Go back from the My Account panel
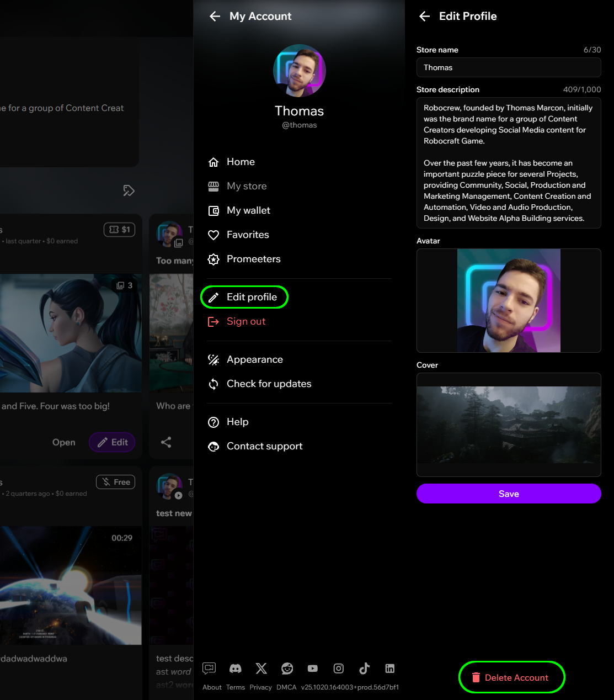 [x=215, y=17]
